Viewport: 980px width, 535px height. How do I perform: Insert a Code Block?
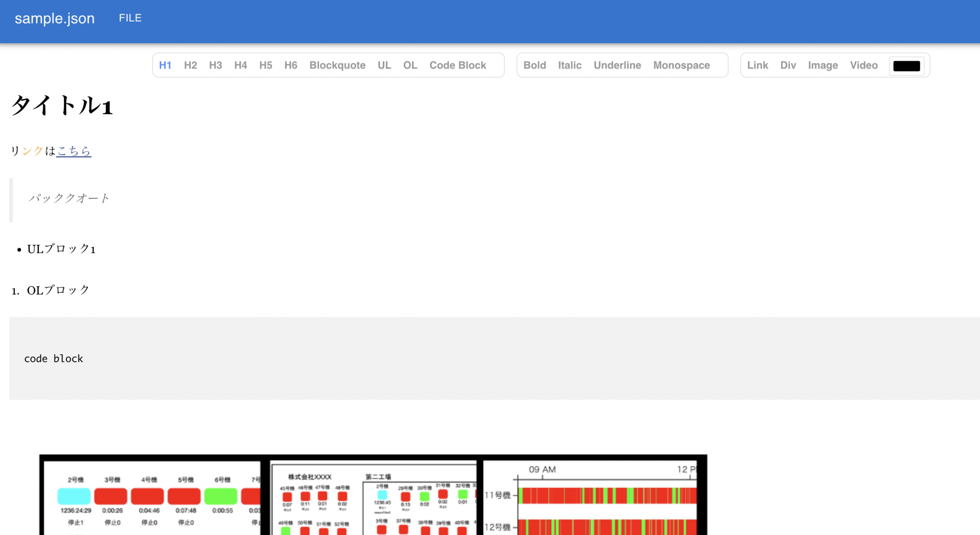point(457,65)
